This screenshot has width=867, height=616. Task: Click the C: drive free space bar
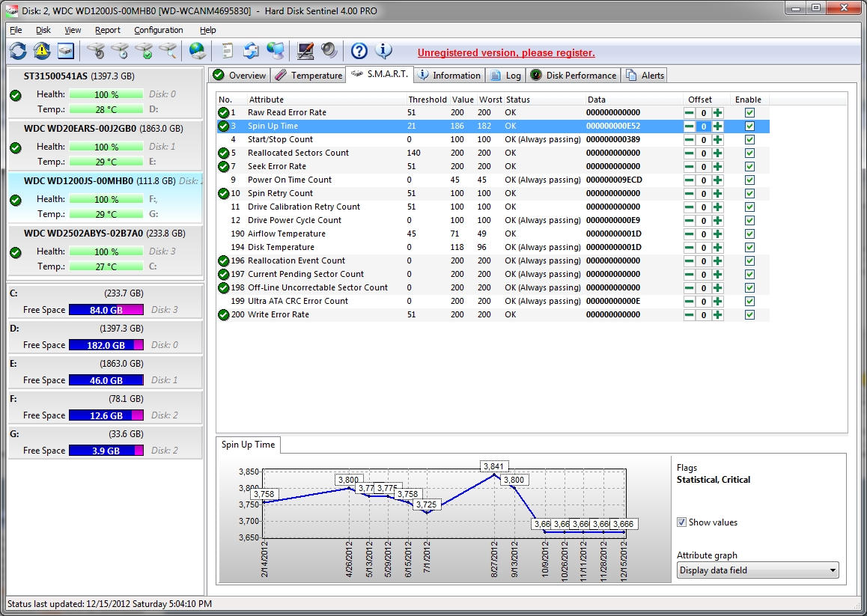[106, 310]
